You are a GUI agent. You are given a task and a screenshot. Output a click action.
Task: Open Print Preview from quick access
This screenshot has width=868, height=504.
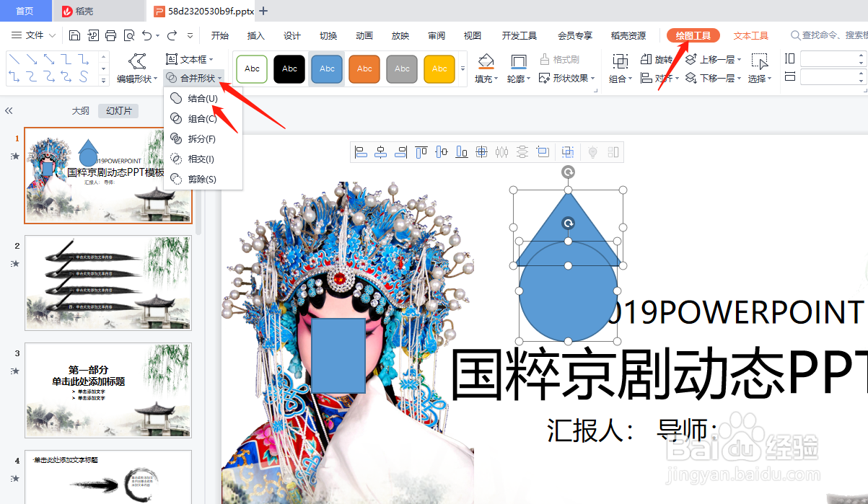pyautogui.click(x=129, y=35)
